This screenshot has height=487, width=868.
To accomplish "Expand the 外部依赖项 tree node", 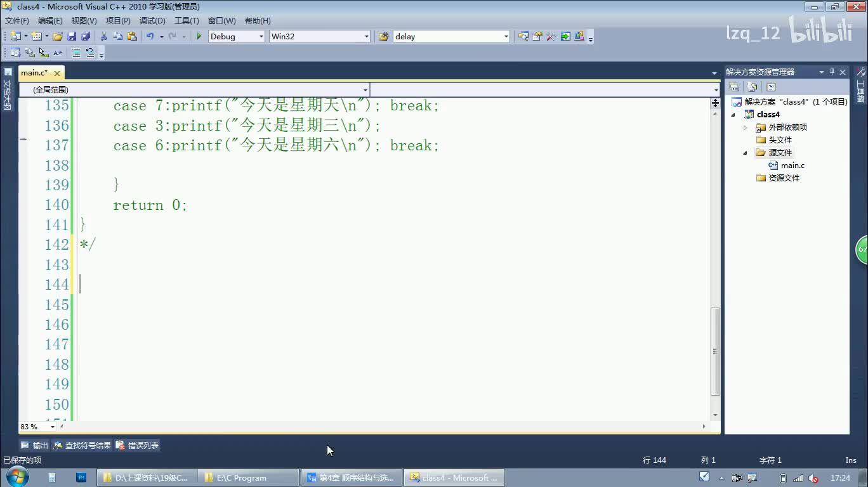I will click(x=746, y=127).
